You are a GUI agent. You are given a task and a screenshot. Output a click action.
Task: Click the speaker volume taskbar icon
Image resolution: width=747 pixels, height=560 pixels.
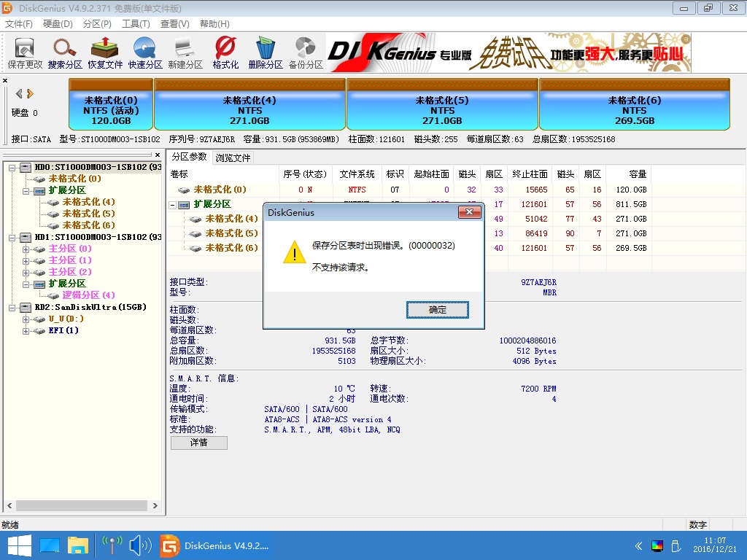coord(141,545)
